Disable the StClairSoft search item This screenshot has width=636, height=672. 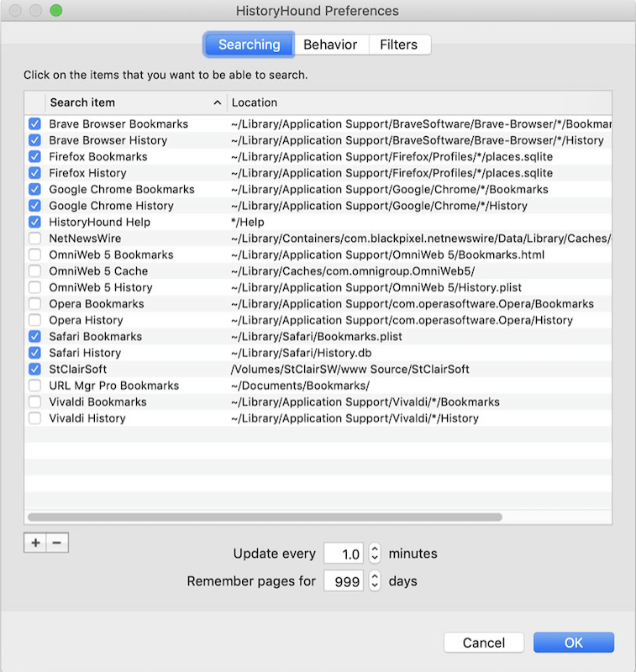click(34, 370)
